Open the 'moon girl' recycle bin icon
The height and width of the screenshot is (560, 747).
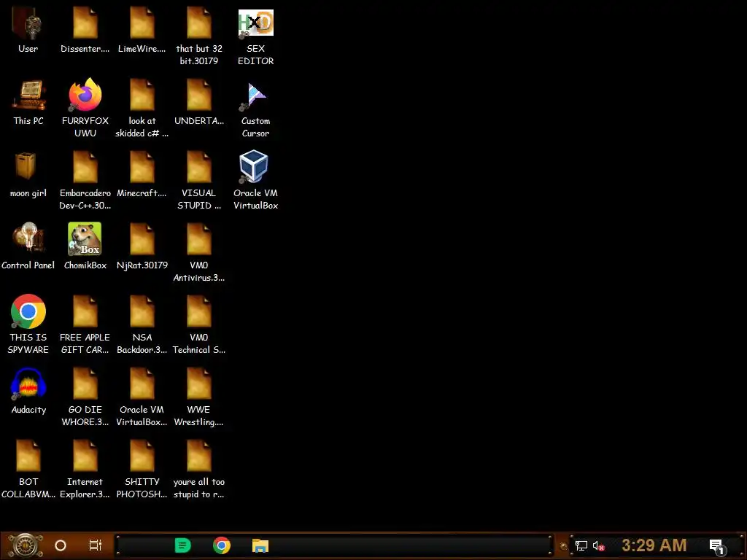click(28, 174)
